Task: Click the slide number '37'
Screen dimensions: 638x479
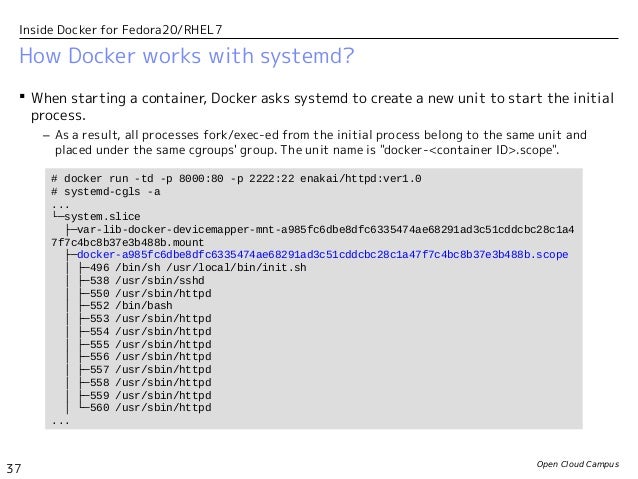Action: tap(14, 468)
